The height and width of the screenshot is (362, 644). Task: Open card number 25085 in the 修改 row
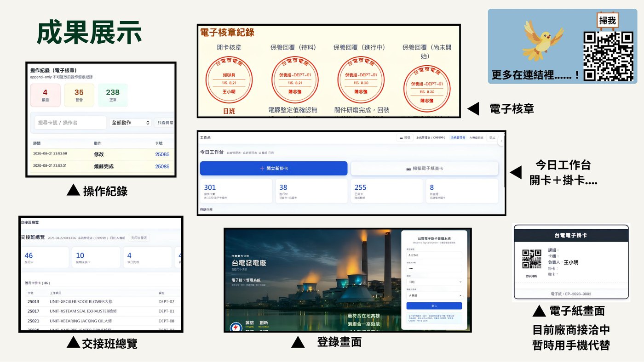coord(162,154)
